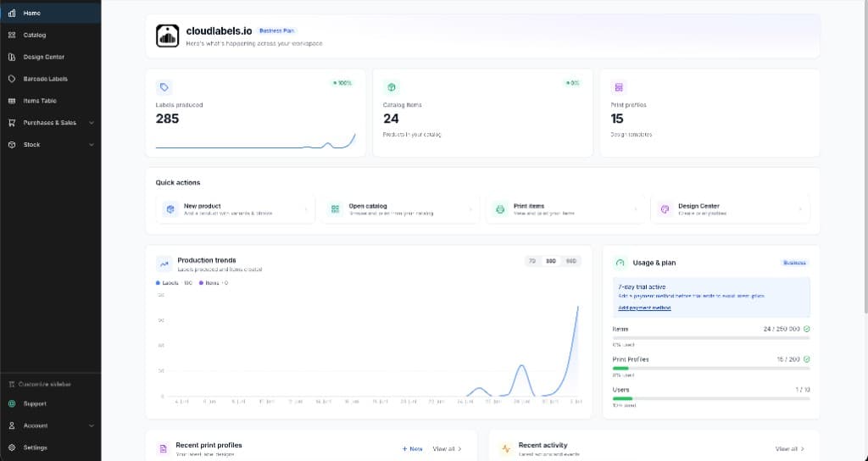Viewport: 868px width, 461px height.
Task: Select the 7D range in Production trends
Action: (532, 261)
